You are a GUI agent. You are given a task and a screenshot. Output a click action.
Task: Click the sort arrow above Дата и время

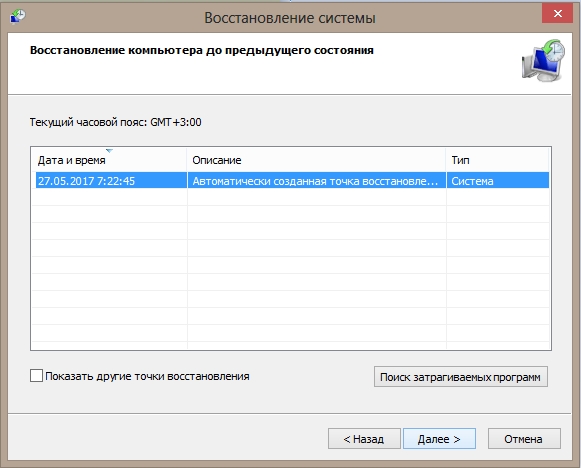[x=109, y=150]
